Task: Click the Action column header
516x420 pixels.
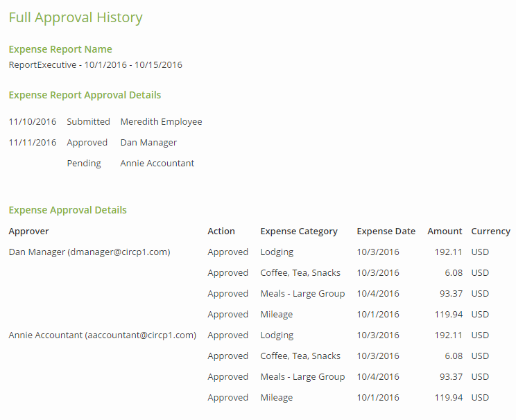Action: [221, 231]
